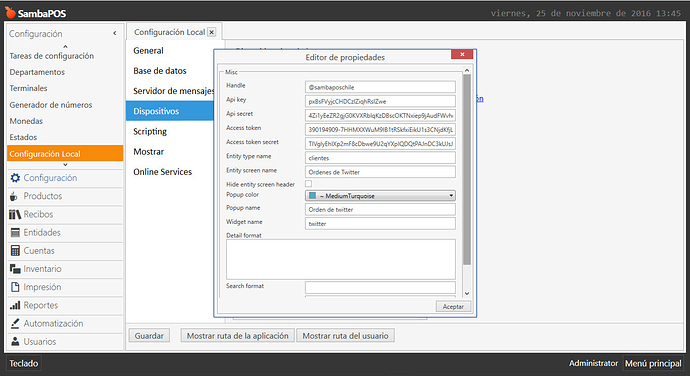Click the Entity screen name field

(x=380, y=172)
